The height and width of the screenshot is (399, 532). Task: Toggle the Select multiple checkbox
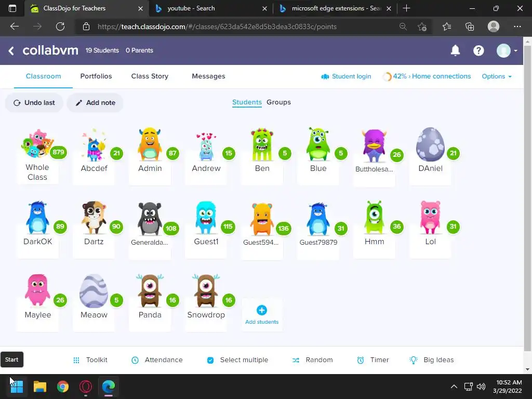[210, 360]
